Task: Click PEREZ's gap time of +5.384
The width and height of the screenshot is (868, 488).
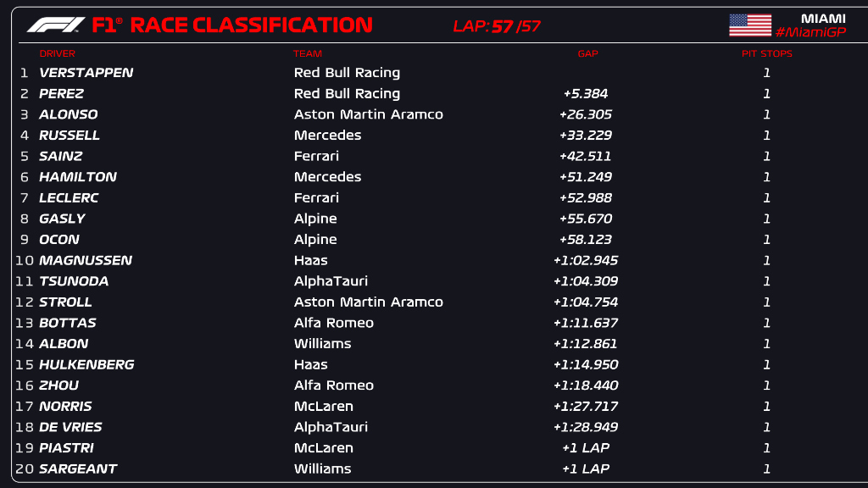Action: [588, 93]
